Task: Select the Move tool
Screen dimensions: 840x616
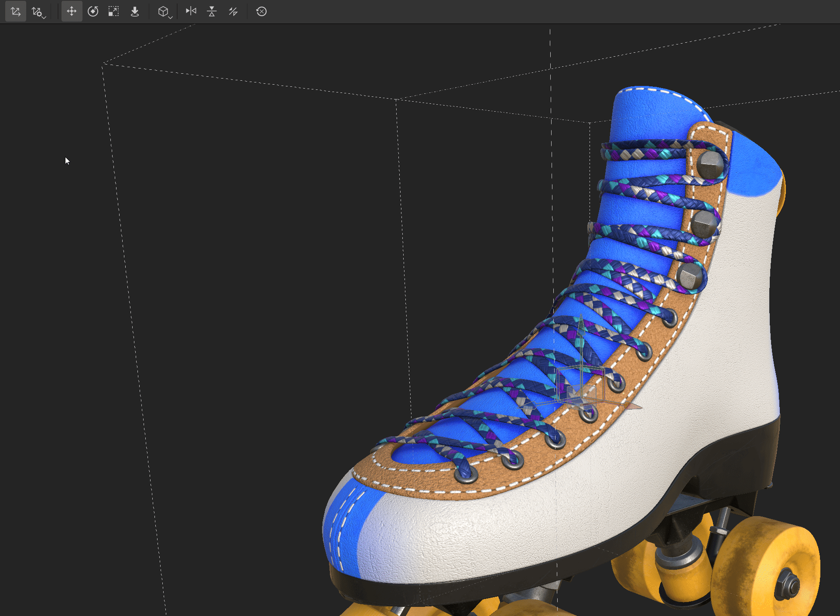Action: pyautogui.click(x=72, y=11)
